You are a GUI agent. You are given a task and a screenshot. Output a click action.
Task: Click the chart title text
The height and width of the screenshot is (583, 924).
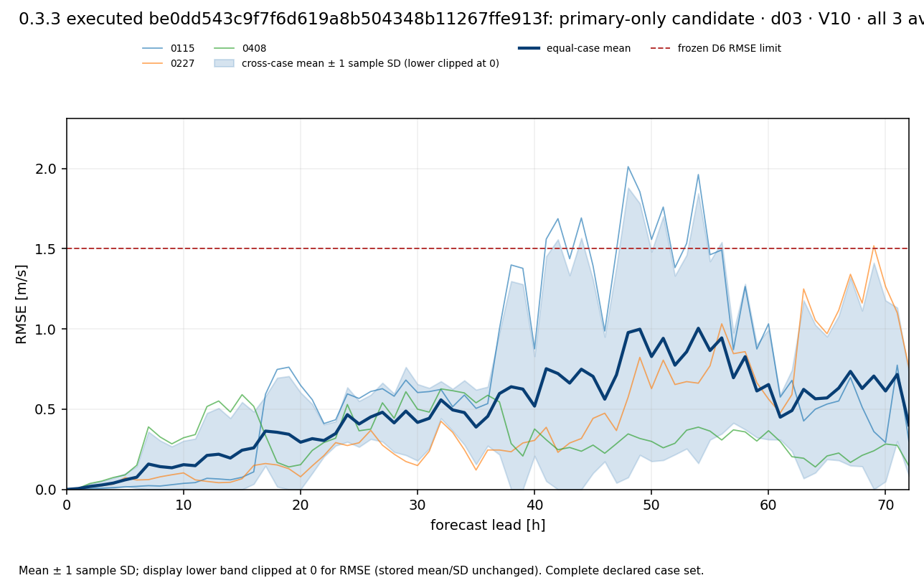click(471, 19)
